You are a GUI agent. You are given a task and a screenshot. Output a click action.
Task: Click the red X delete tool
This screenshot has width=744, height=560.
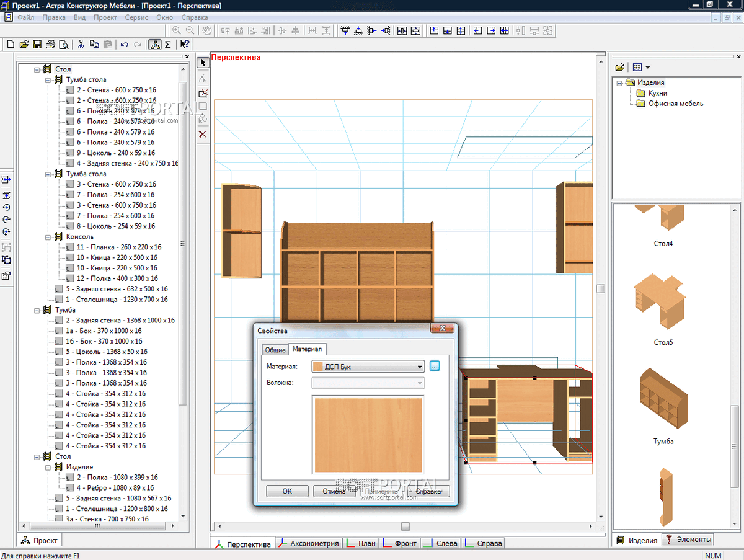coord(203,134)
